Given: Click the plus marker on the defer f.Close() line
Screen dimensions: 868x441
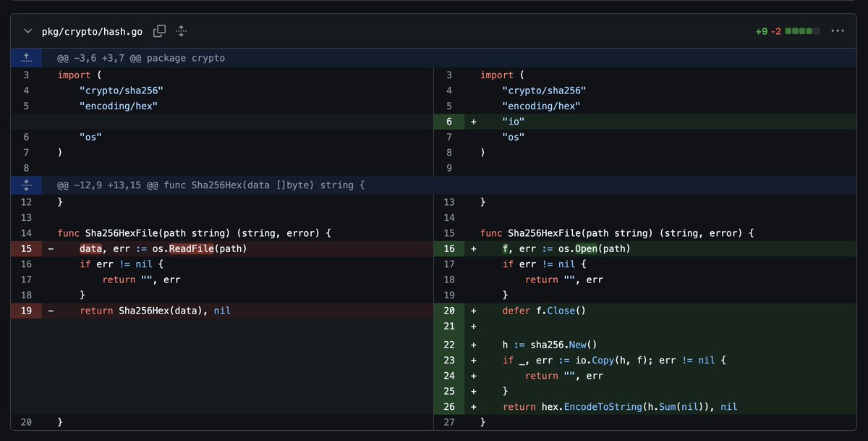Looking at the screenshot, I should [x=474, y=311].
